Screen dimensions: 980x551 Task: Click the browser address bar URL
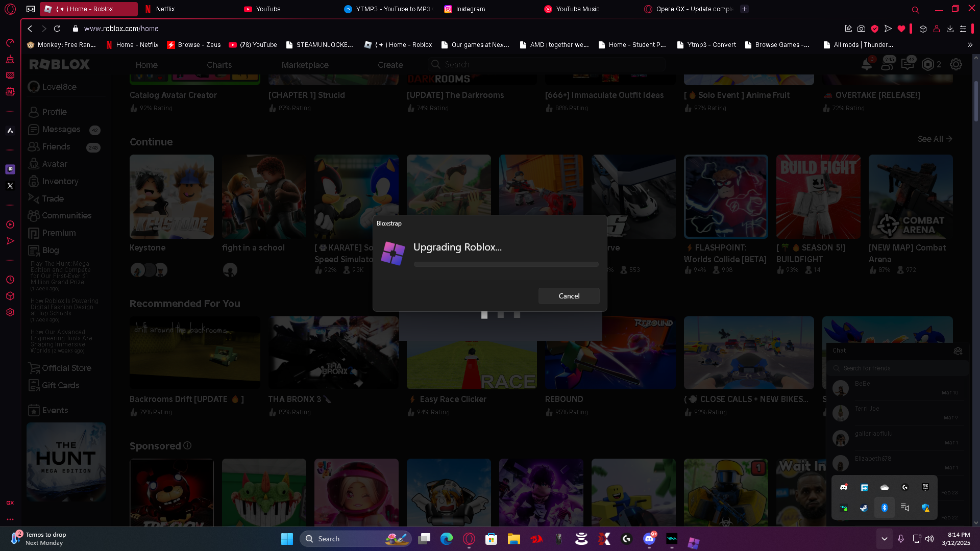click(x=121, y=29)
